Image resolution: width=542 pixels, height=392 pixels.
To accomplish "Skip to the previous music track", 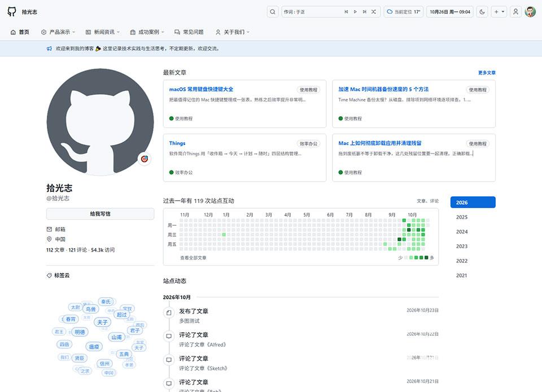I will tap(346, 12).
